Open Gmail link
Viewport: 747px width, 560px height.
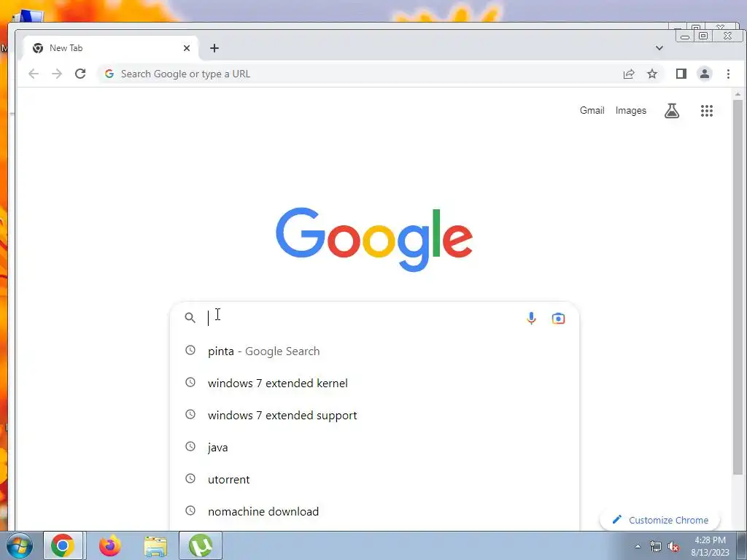pyautogui.click(x=592, y=111)
